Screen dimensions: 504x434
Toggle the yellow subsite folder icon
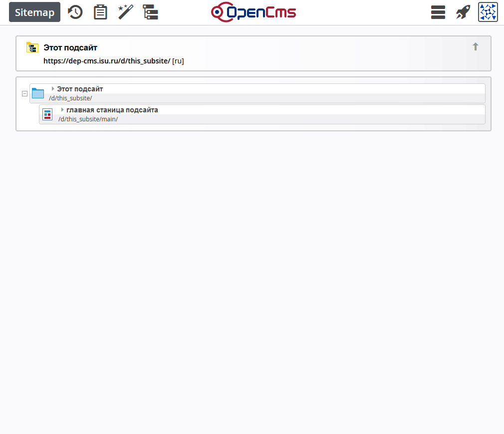32,47
